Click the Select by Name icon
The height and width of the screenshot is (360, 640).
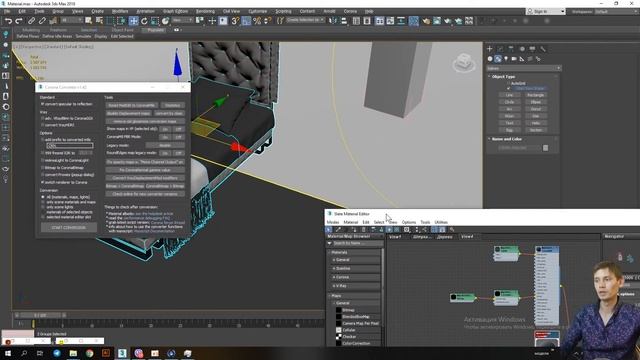pyautogui.click(x=99, y=20)
